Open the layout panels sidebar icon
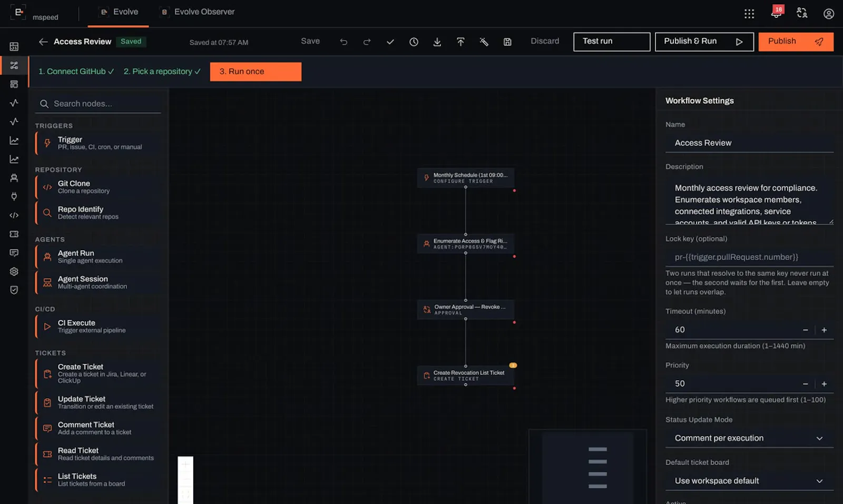The height and width of the screenshot is (504, 843). tap(14, 84)
